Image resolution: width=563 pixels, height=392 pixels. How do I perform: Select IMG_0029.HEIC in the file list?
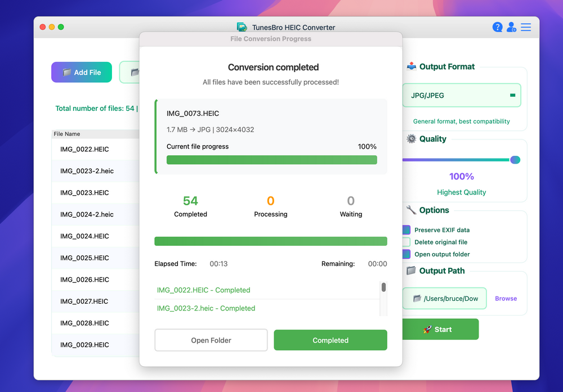pyautogui.click(x=96, y=345)
